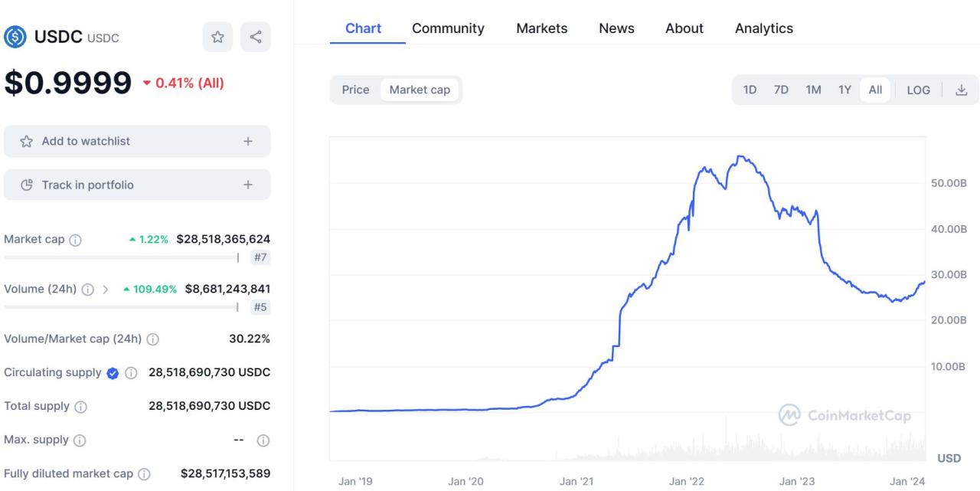Click the Market cap rank progress bar
The width and height of the screenshot is (980, 491).
(122, 257)
